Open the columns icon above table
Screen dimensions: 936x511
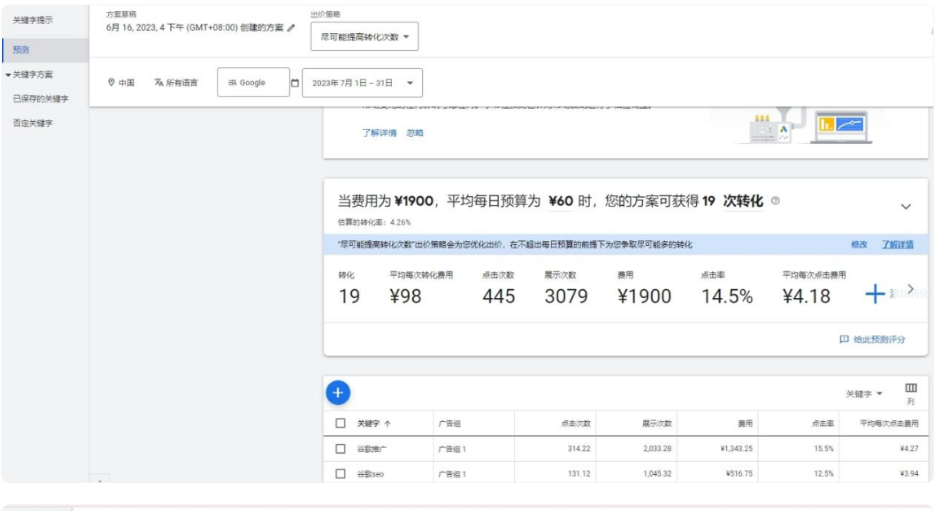910,388
